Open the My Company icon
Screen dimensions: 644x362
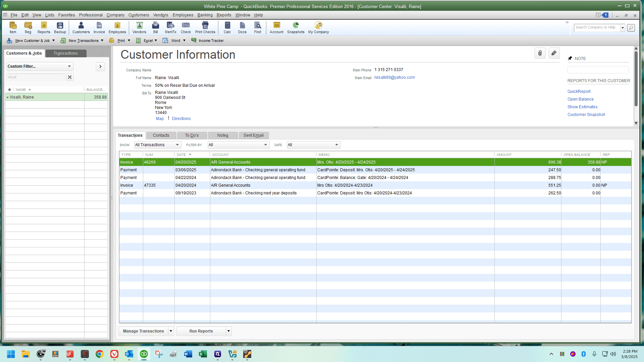(318, 27)
